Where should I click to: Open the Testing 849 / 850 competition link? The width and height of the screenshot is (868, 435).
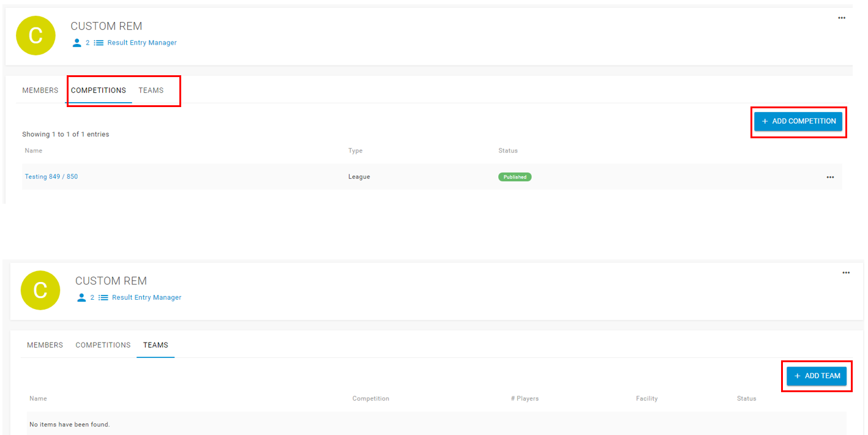pos(51,177)
